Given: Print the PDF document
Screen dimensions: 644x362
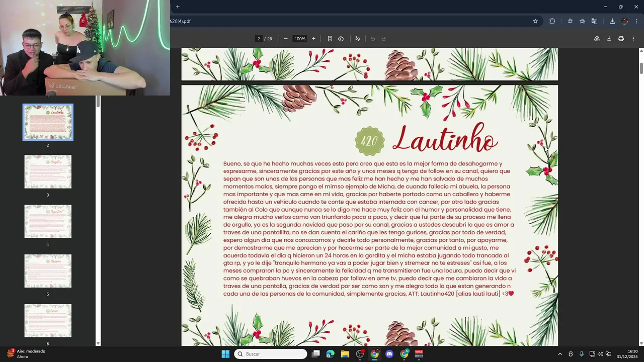Looking at the screenshot, I should pyautogui.click(x=621, y=39).
